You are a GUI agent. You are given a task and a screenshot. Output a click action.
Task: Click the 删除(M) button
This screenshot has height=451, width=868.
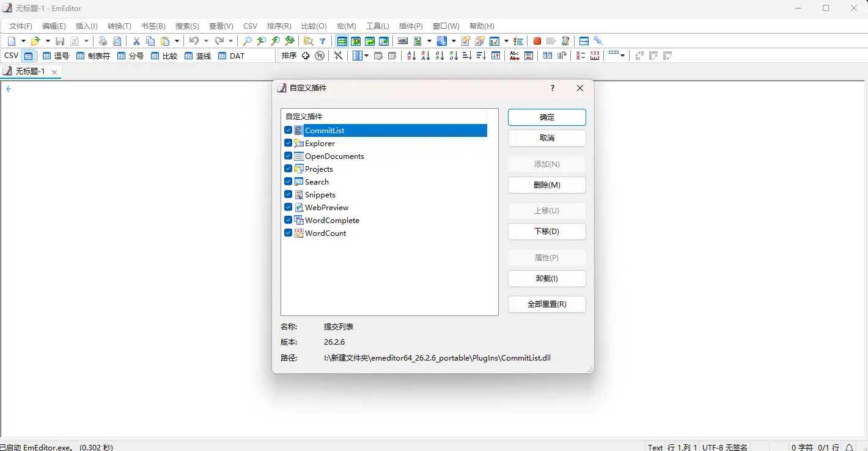pos(547,185)
